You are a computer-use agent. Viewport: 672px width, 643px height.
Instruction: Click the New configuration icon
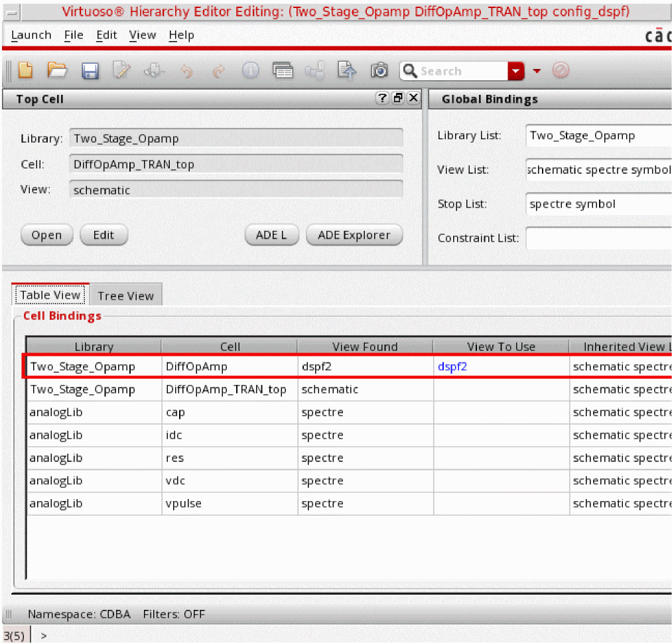(x=25, y=70)
